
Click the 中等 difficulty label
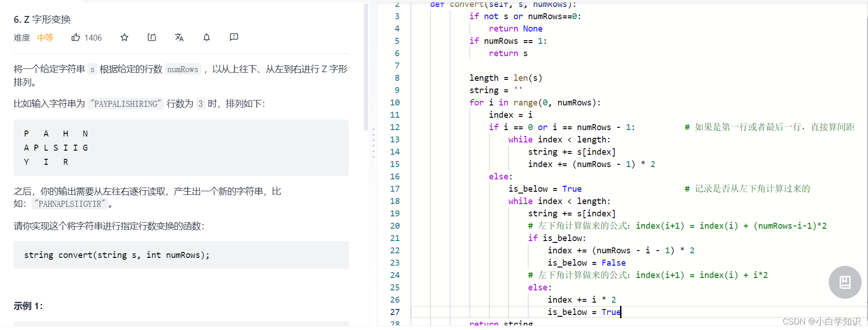point(45,37)
